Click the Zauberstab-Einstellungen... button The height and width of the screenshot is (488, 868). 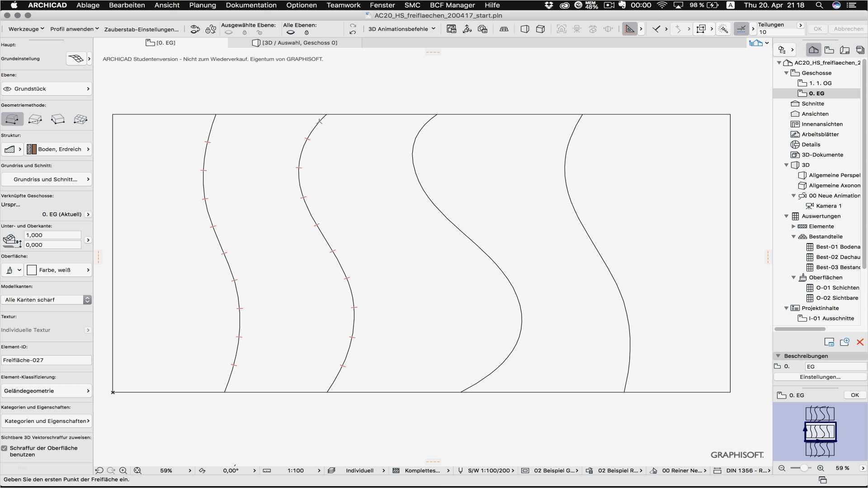141,29
